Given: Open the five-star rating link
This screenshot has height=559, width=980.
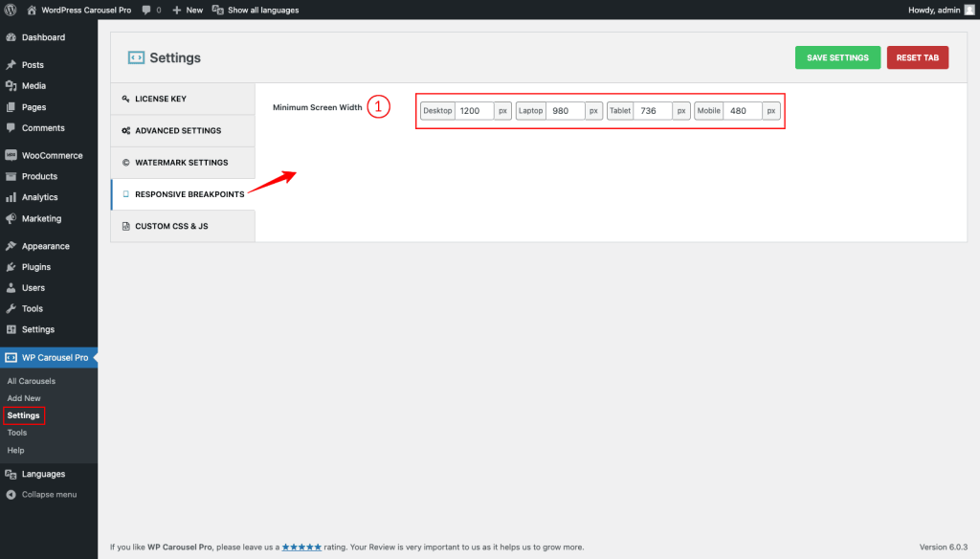Looking at the screenshot, I should click(x=301, y=547).
